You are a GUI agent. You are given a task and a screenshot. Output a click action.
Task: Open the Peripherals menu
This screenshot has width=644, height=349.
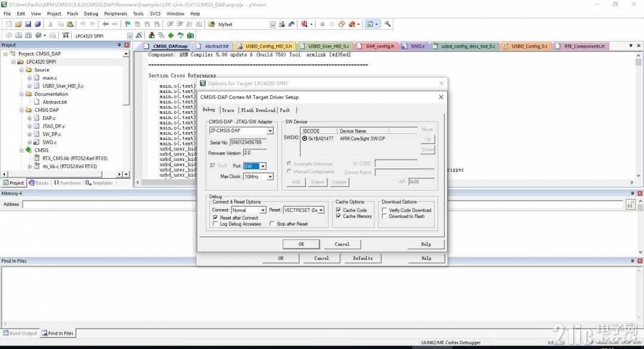pos(116,14)
